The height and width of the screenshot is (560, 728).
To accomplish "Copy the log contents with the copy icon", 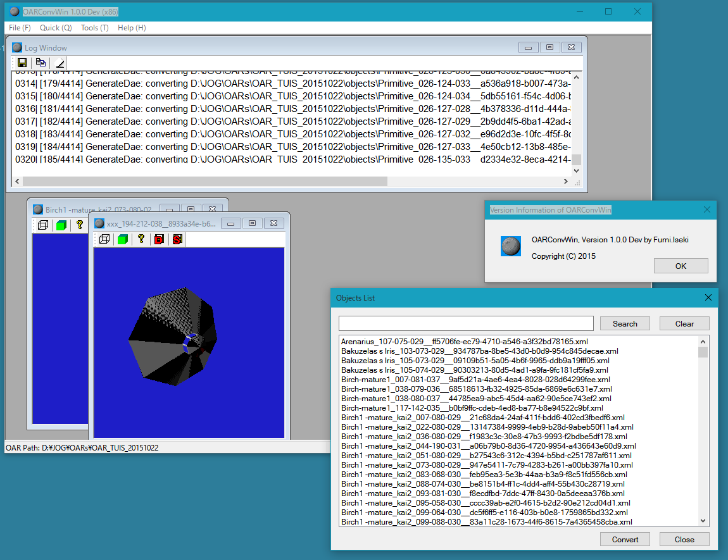I will 41,63.
